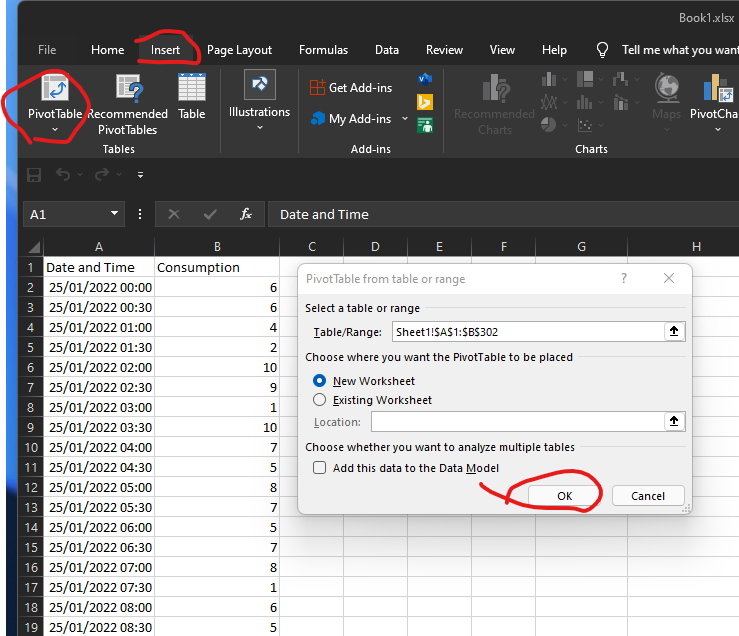Expand the PivotTable dropdown chevron
739x636 pixels.
point(55,129)
